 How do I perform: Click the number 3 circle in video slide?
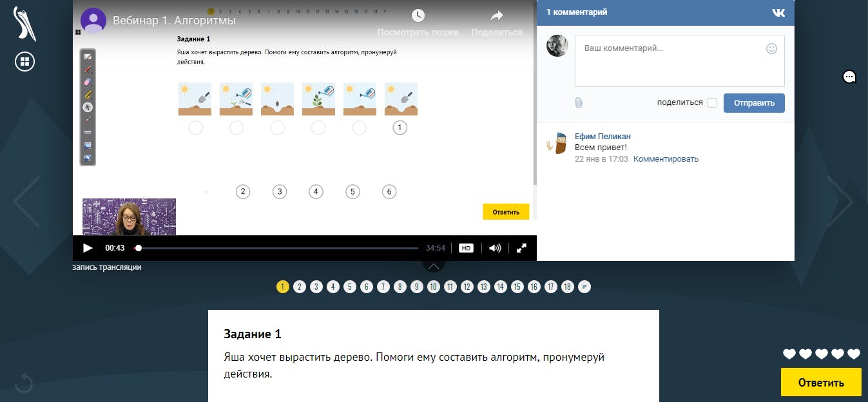point(279,191)
